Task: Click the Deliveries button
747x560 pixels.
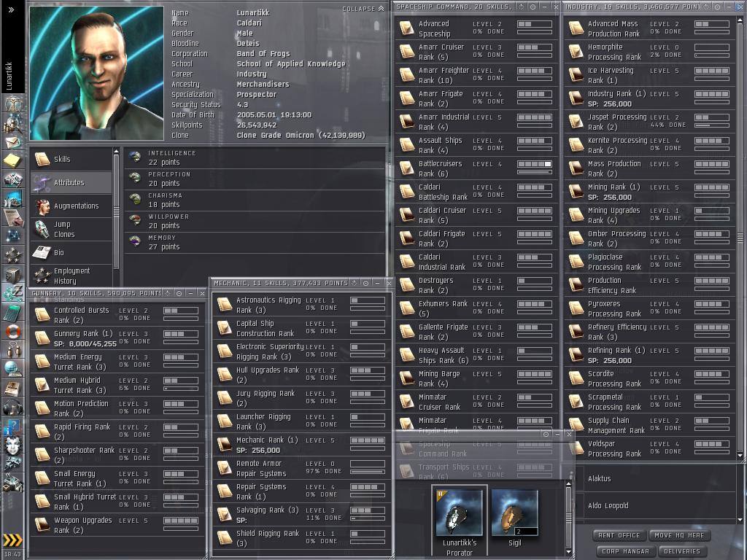Action: tap(682, 551)
